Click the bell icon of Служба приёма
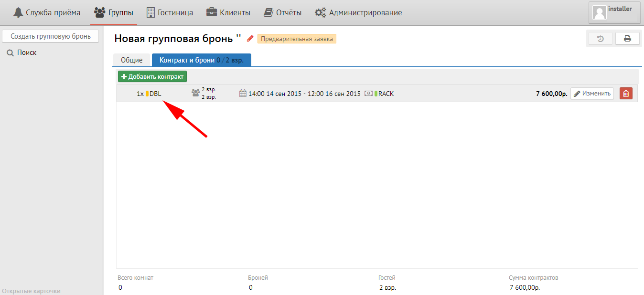Image resolution: width=644 pixels, height=295 pixels. click(18, 12)
